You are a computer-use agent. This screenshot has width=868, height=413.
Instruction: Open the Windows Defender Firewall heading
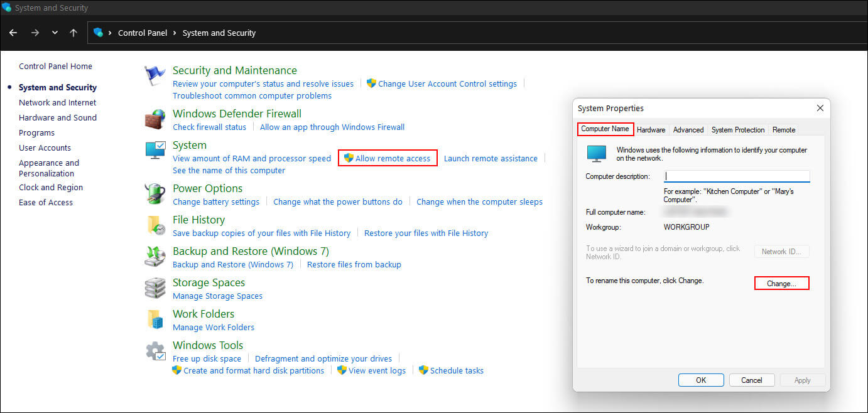point(237,114)
